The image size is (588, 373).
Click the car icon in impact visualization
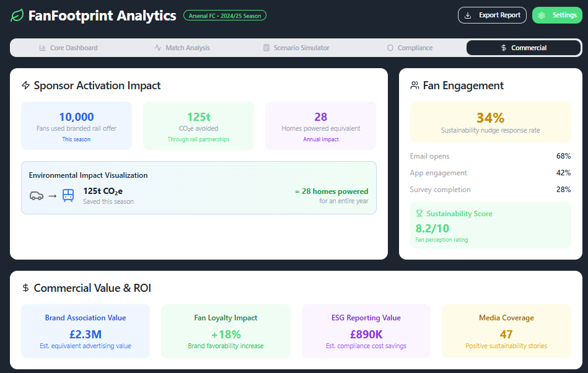(x=37, y=196)
